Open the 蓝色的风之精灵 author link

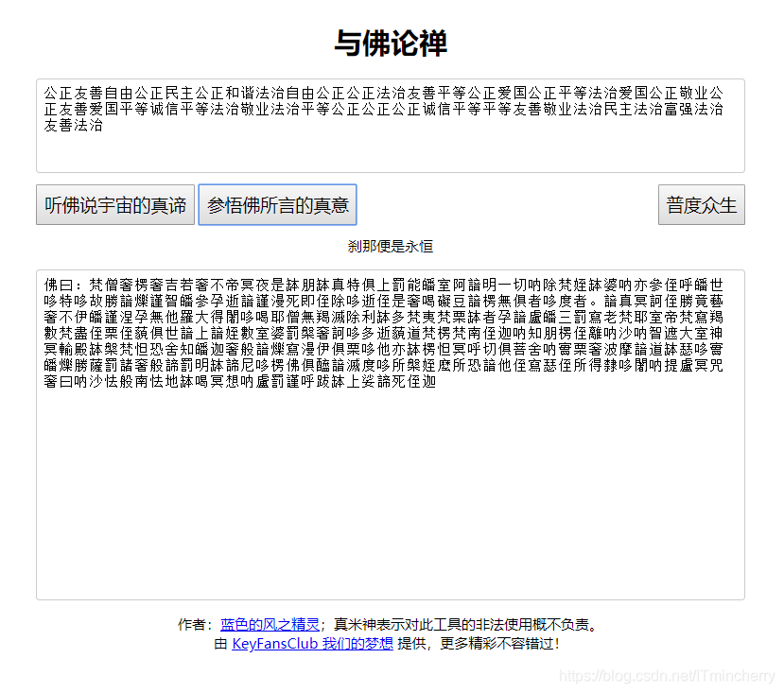click(270, 625)
